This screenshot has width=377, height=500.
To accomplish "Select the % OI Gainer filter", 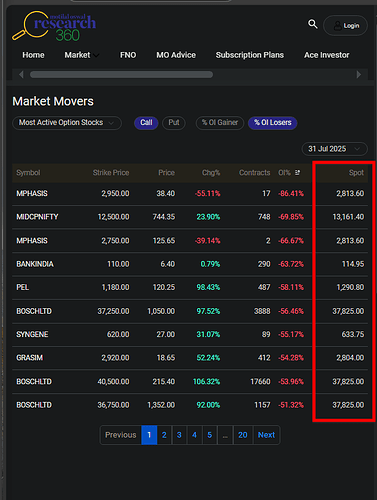I will (x=220, y=123).
